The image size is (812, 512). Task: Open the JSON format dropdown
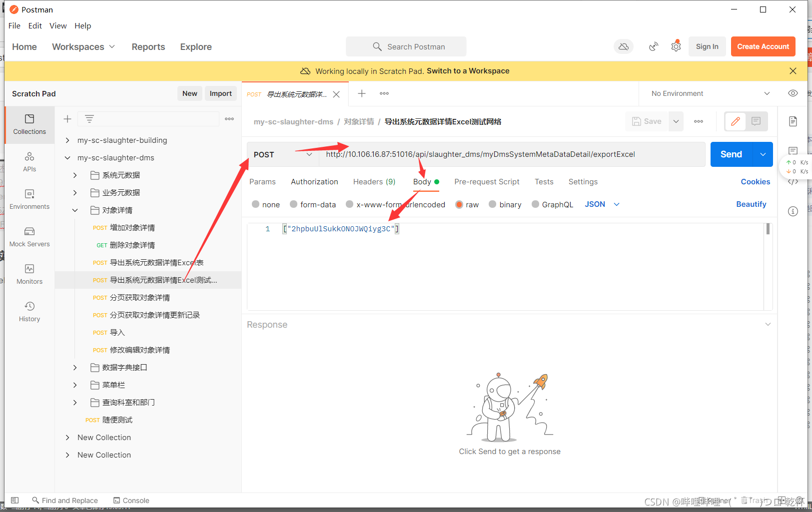coord(602,204)
